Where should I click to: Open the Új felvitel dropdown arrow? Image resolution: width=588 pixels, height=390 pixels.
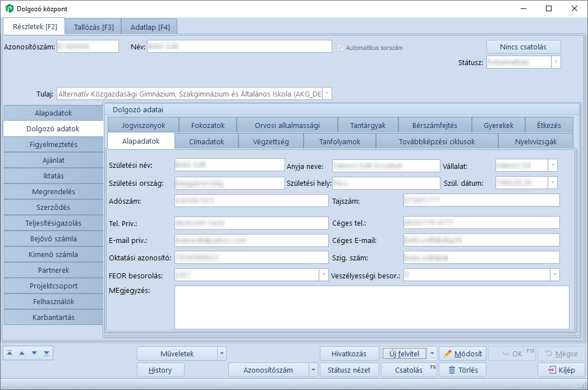(x=432, y=354)
